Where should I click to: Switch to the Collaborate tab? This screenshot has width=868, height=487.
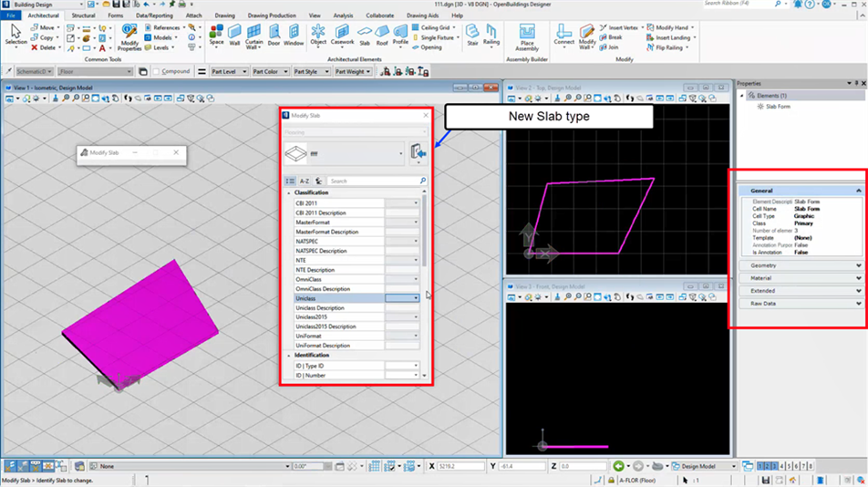(379, 16)
